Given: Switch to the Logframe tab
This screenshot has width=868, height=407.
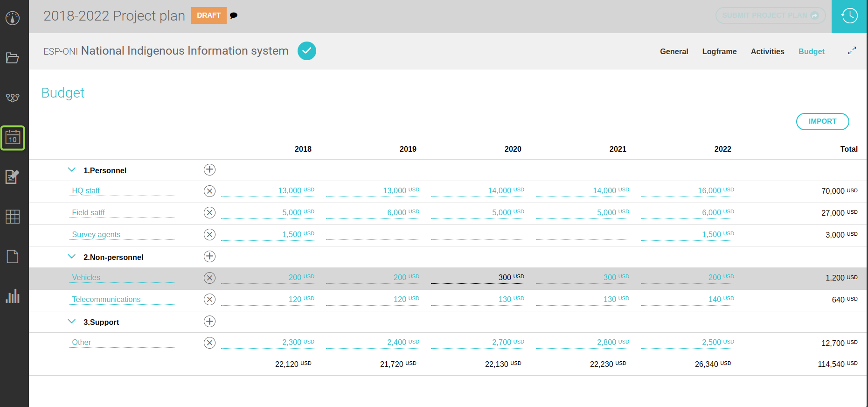Looking at the screenshot, I should click(x=720, y=51).
